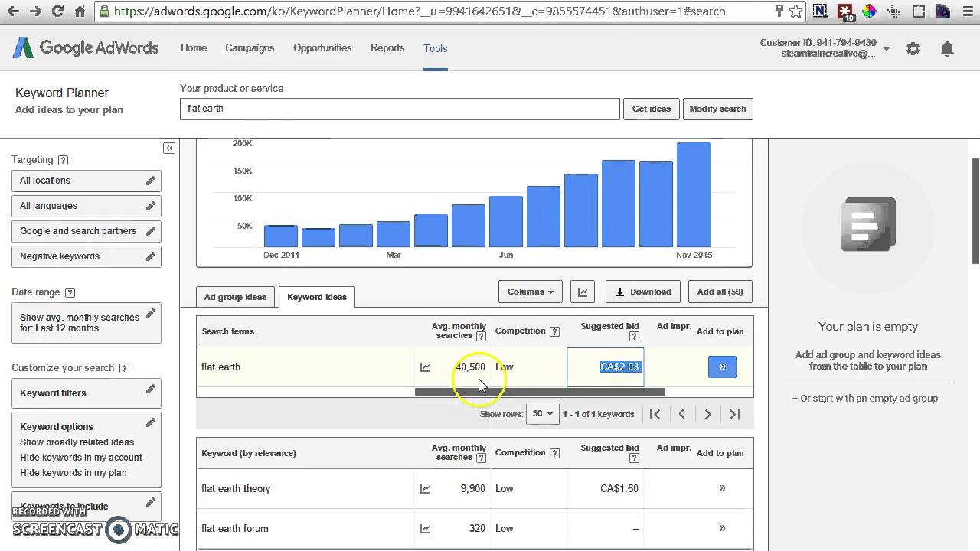Image resolution: width=980 pixels, height=551 pixels.
Task: Click the Download button
Action: (x=643, y=292)
